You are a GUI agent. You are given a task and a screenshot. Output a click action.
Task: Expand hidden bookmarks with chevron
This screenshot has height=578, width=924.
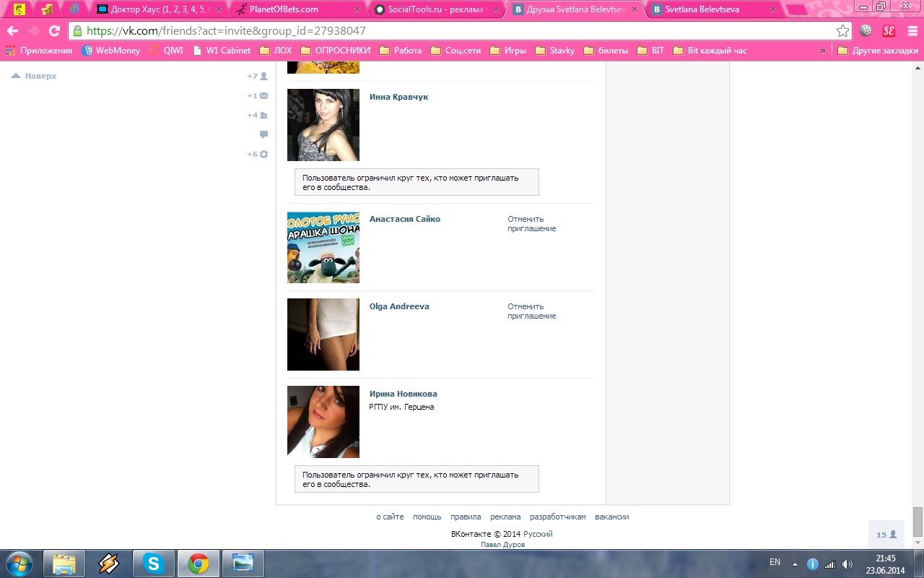[823, 51]
